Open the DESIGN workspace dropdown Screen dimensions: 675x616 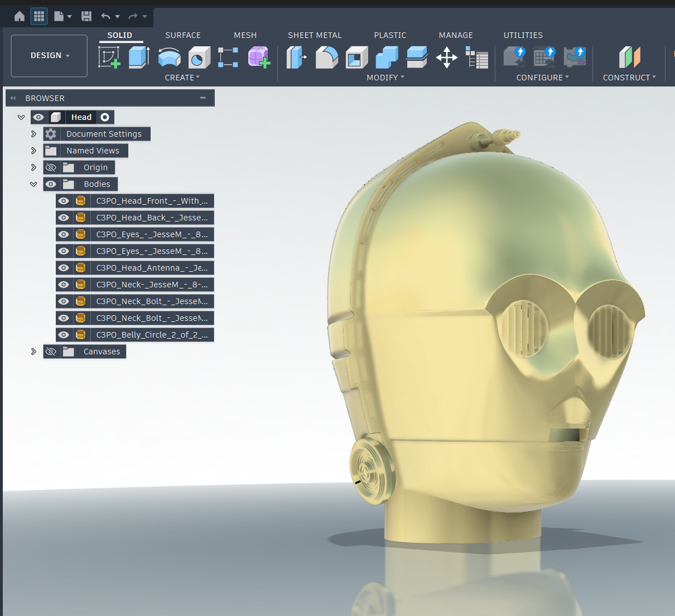pyautogui.click(x=50, y=56)
